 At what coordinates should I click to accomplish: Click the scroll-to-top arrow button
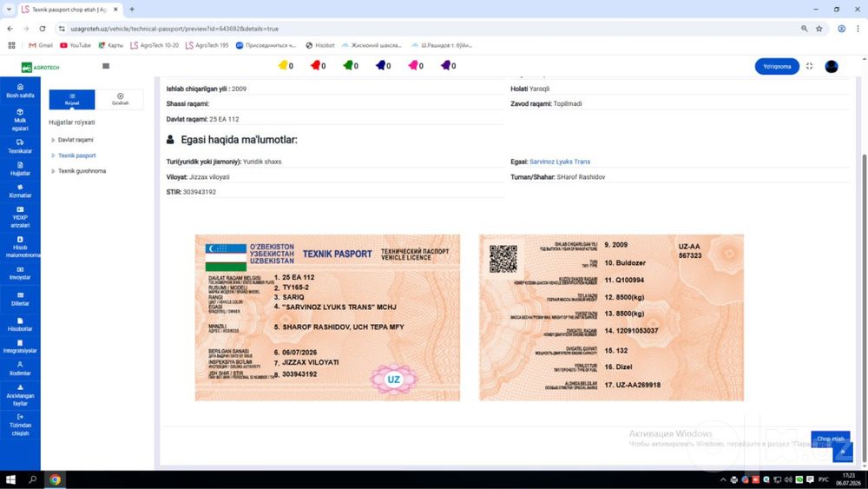click(x=843, y=453)
